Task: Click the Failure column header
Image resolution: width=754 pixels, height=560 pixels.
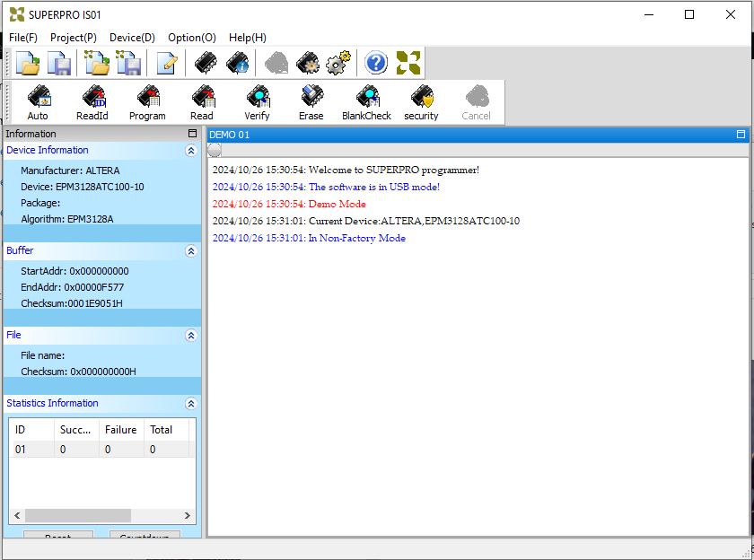Action: click(x=121, y=429)
